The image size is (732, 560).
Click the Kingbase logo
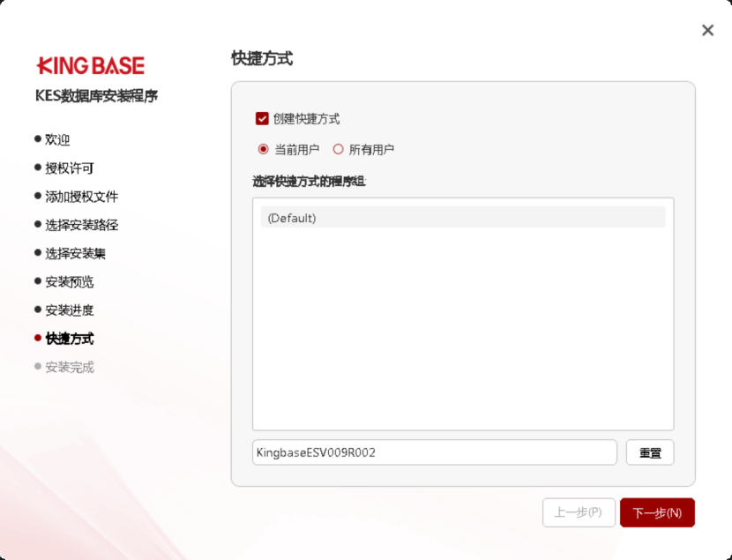tap(90, 65)
